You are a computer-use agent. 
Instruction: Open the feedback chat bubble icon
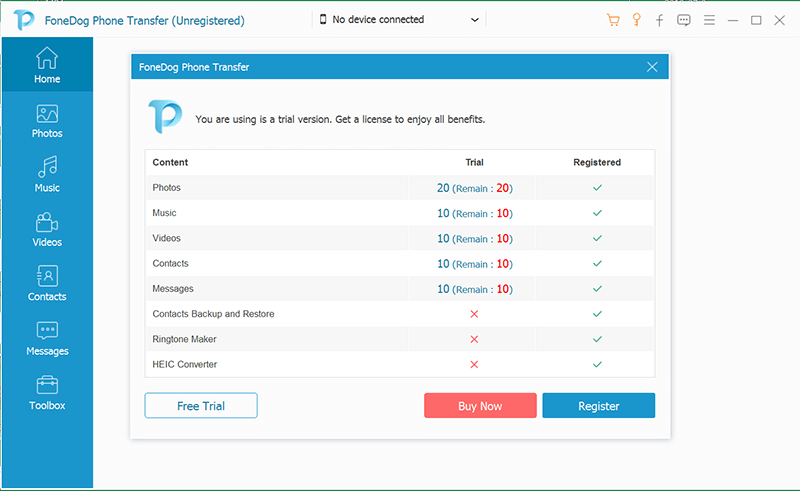pos(684,20)
